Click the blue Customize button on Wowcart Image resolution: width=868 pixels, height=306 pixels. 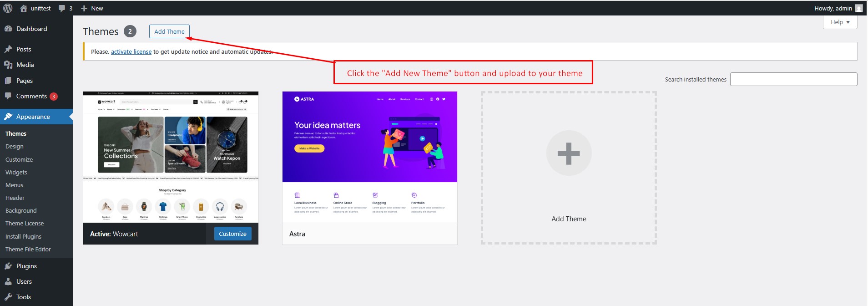(232, 234)
